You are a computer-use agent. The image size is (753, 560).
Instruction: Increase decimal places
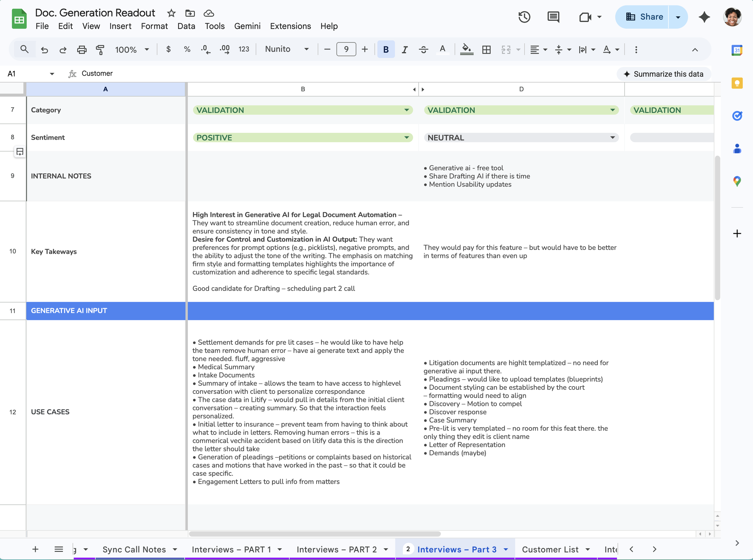click(224, 49)
